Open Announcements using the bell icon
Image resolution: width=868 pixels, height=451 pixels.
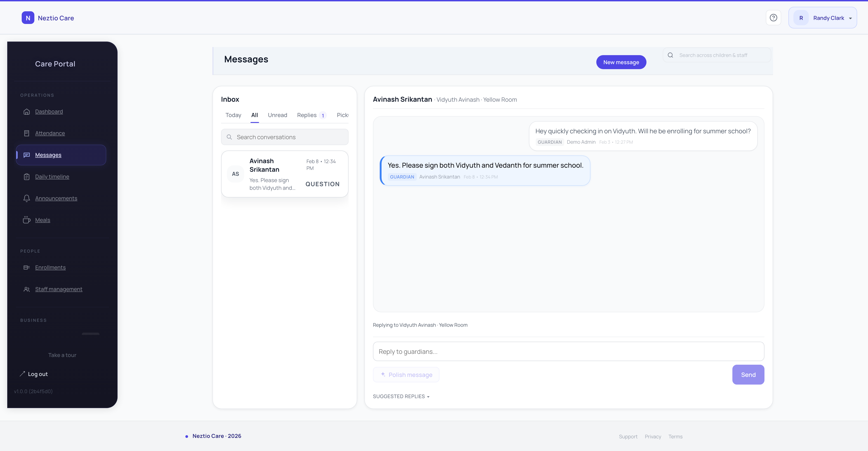(x=27, y=198)
